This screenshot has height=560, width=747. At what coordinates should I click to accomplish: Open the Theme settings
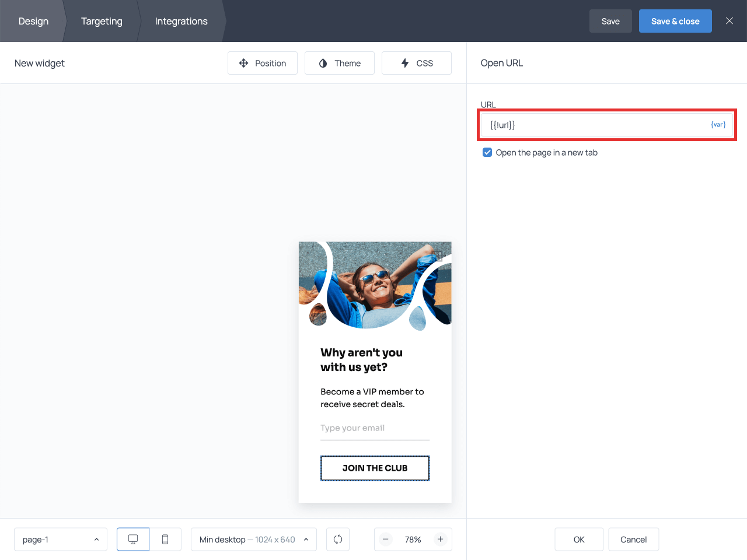click(340, 63)
